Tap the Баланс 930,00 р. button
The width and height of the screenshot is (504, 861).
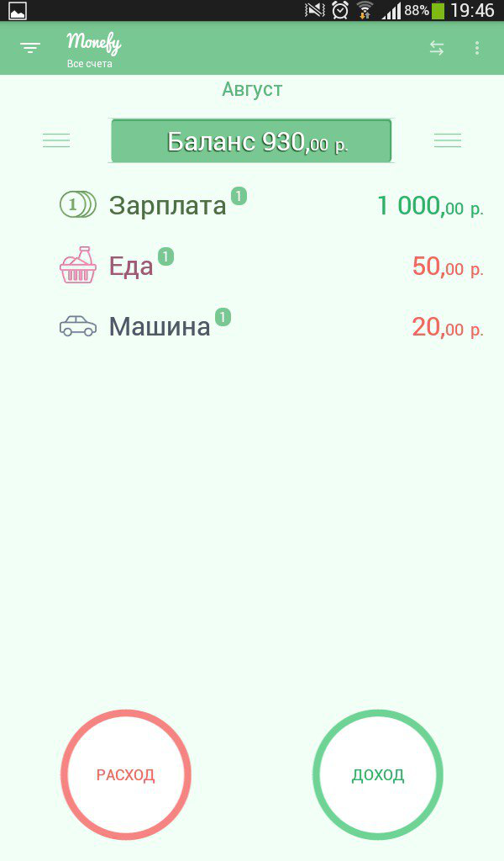coord(251,140)
